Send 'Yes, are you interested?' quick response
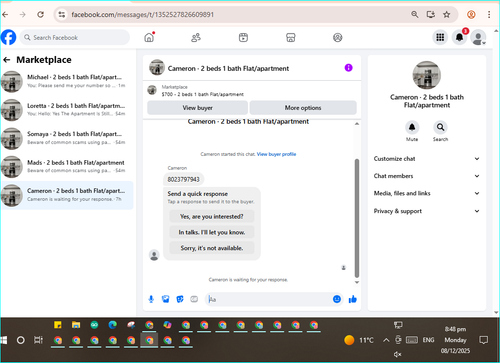Image resolution: width=500 pixels, height=363 pixels. pos(212,217)
